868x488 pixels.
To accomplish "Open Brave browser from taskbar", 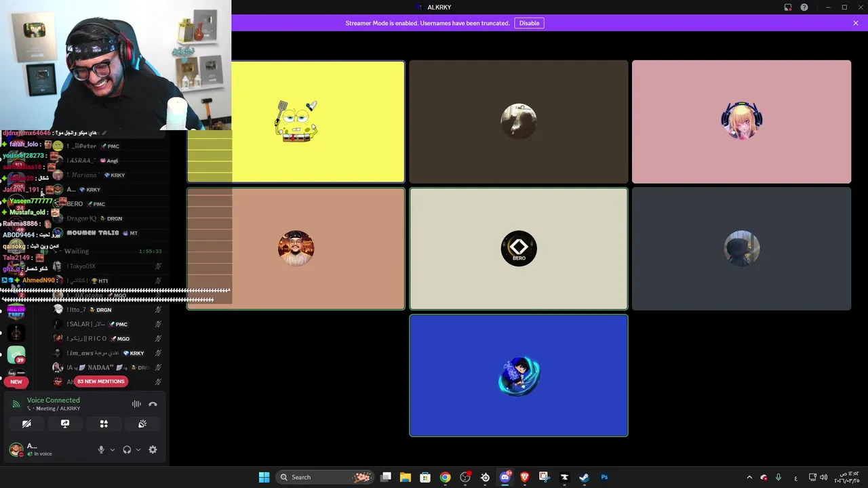I will click(x=525, y=477).
